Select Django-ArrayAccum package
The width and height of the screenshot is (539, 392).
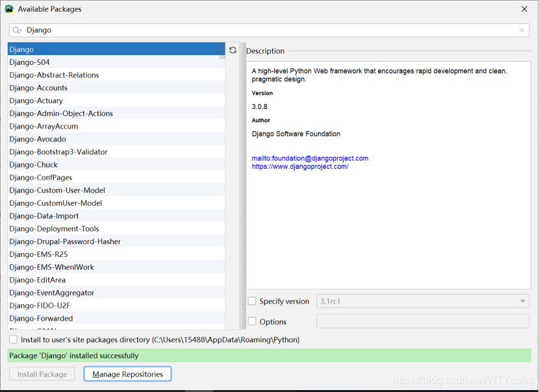116,126
